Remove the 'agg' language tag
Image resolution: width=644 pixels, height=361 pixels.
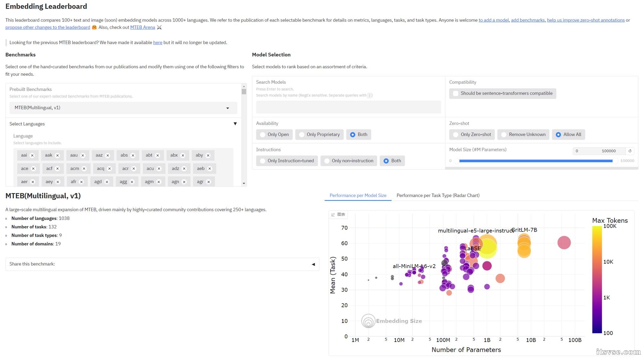[x=132, y=182]
